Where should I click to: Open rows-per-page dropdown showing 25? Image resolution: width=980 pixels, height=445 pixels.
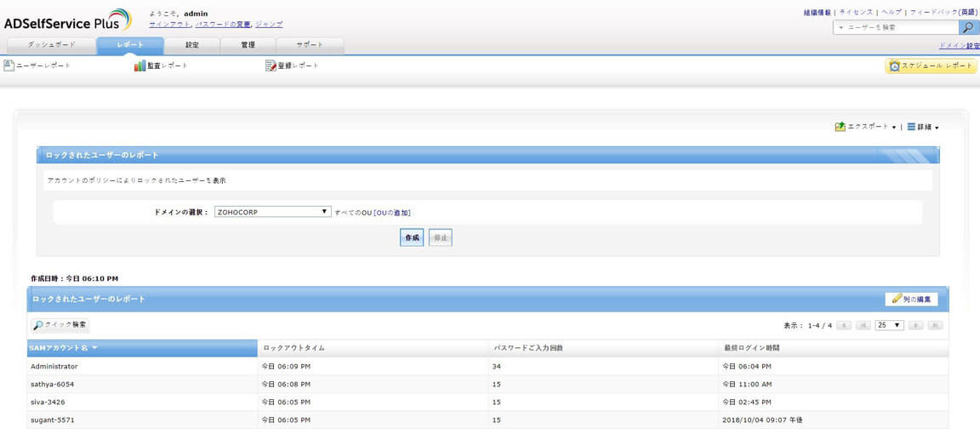(890, 326)
